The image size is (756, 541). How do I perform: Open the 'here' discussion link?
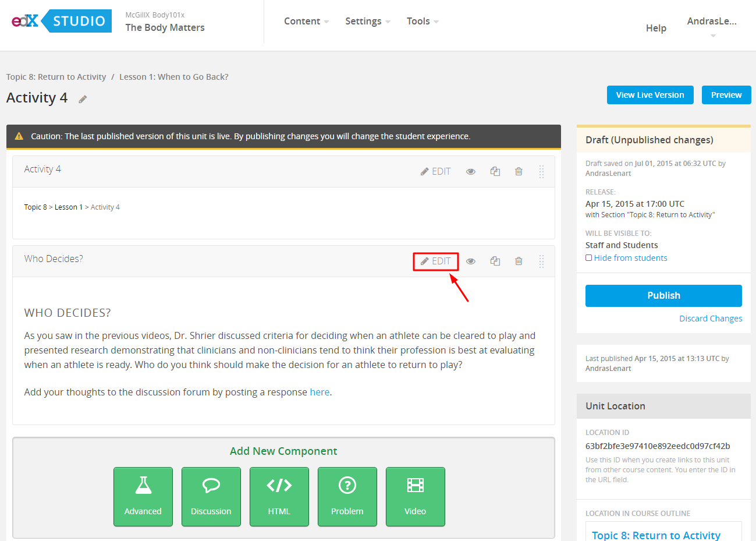point(320,392)
